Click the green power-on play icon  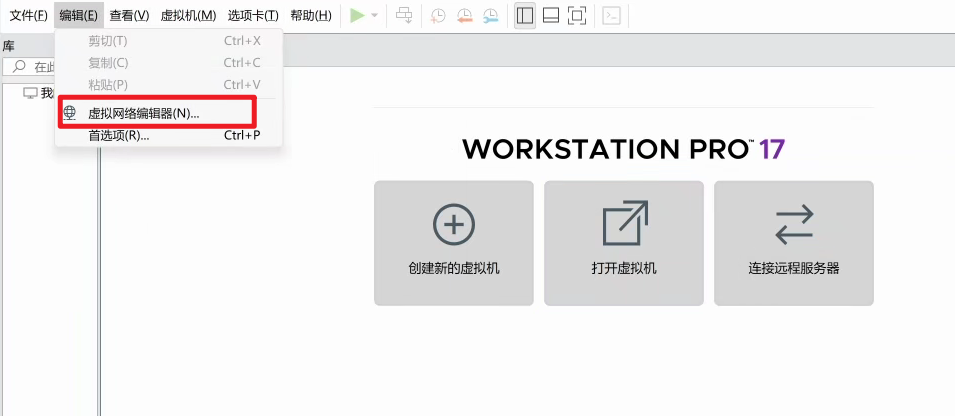pyautogui.click(x=358, y=16)
